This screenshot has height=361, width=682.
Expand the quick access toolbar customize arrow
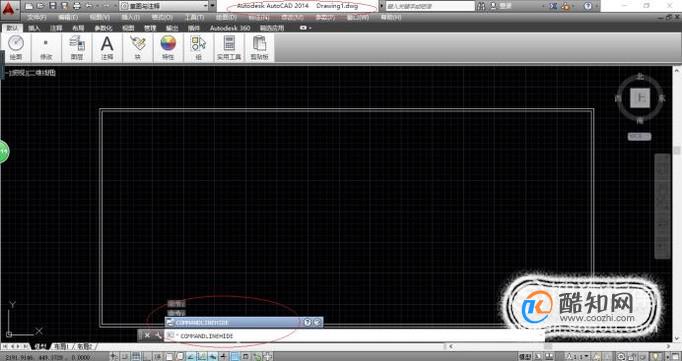212,6
